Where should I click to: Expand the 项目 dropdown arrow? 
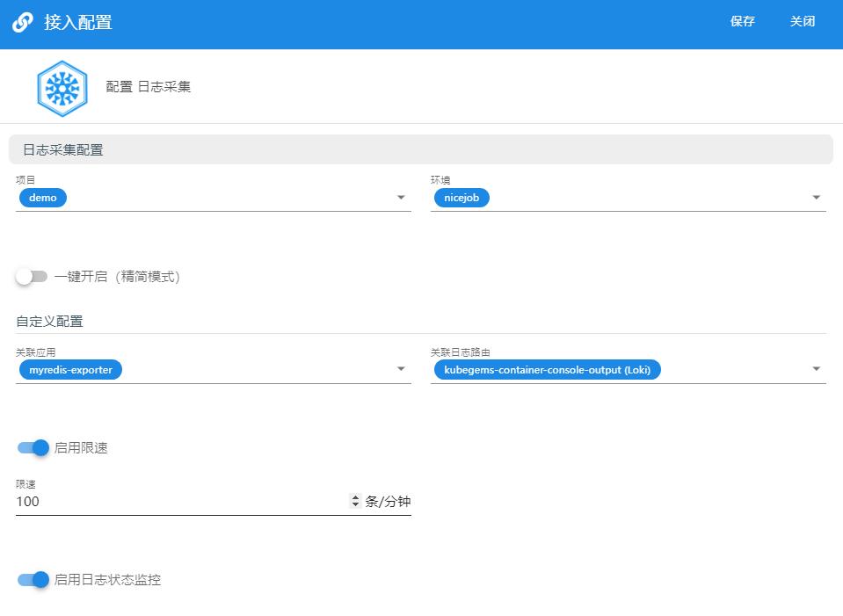pos(401,197)
